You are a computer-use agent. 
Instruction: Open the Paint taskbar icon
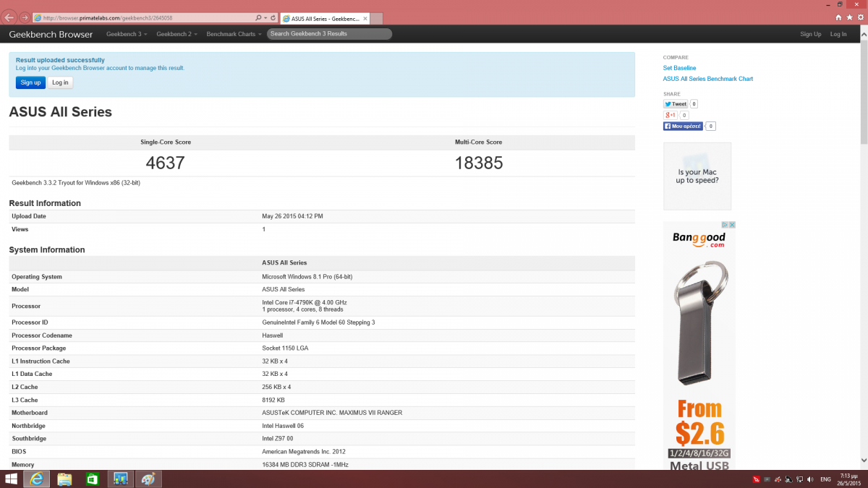click(x=148, y=479)
